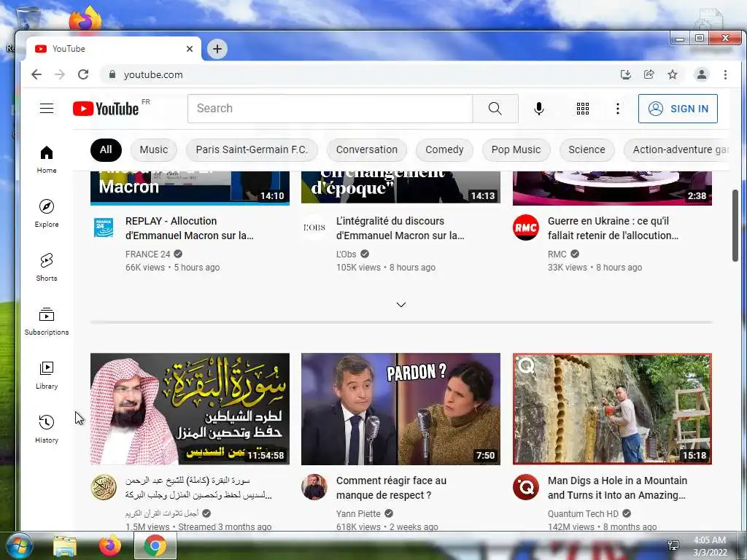Select the Comedy filter chip

[444, 149]
